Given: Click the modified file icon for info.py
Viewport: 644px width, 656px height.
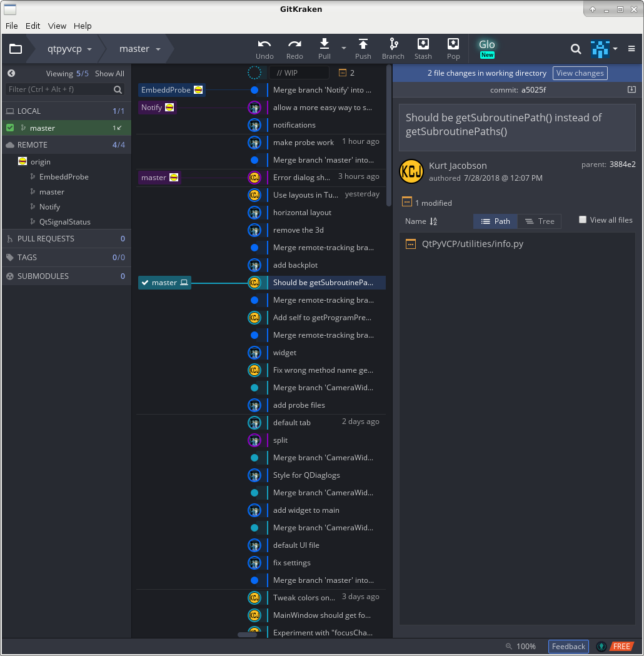Looking at the screenshot, I should pos(411,244).
